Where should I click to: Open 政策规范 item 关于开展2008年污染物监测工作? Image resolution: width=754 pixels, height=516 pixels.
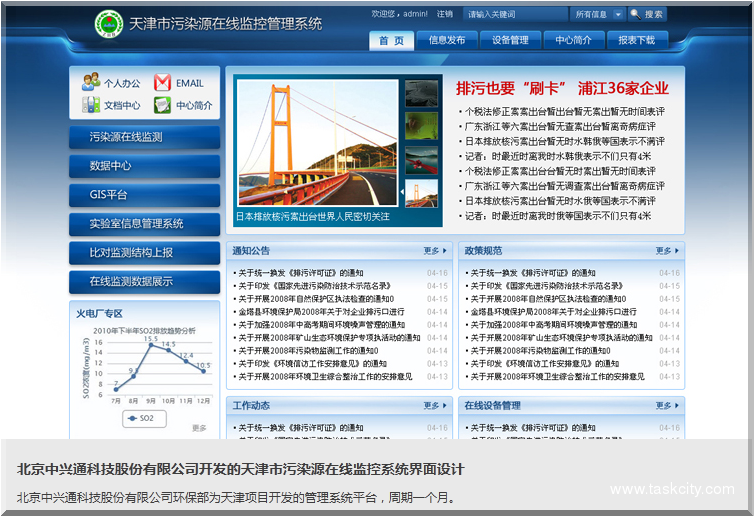pos(540,351)
